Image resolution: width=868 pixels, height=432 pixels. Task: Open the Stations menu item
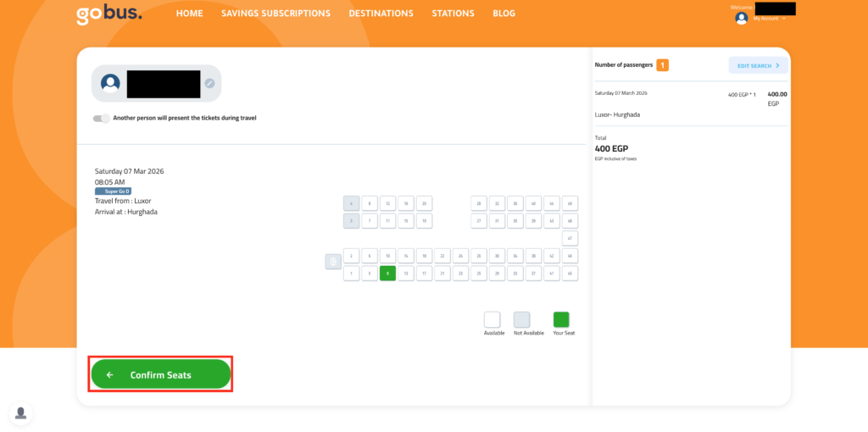[453, 14]
